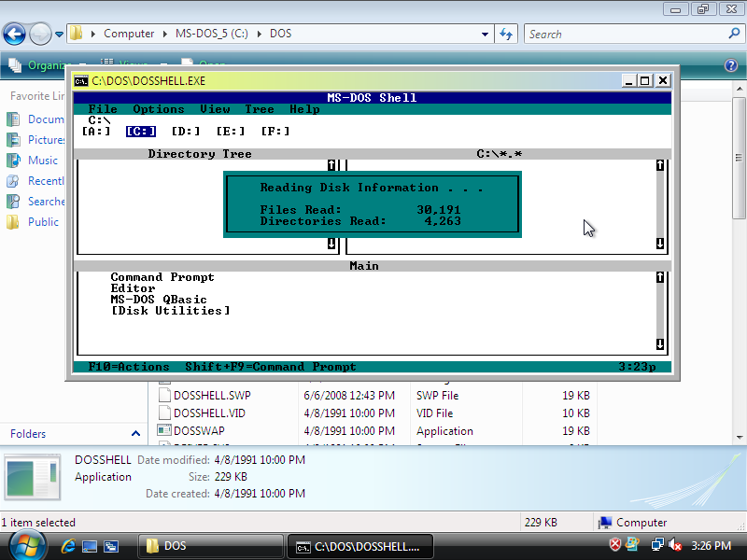This screenshot has width=747, height=560.
Task: Open the Options menu in MS-DOS Shell
Action: 159,109
